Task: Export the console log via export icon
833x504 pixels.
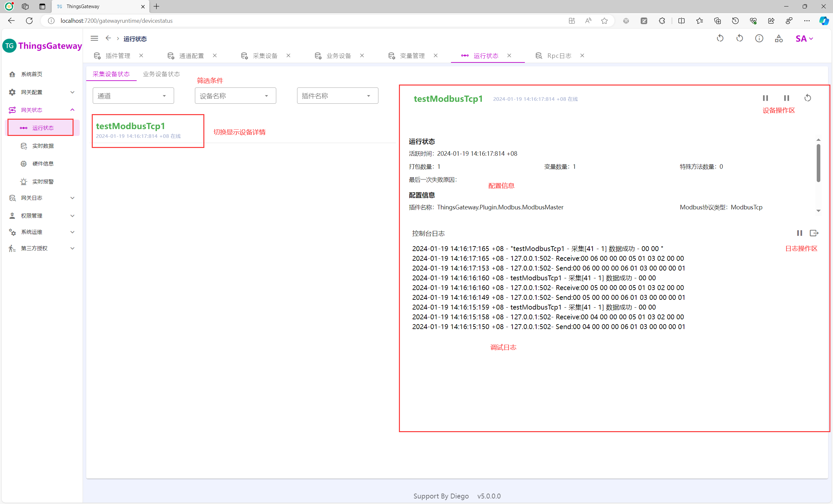Action: [814, 233]
